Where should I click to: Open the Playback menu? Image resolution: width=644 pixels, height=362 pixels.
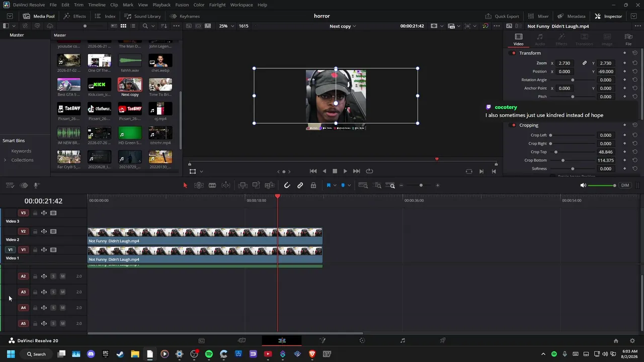[162, 5]
